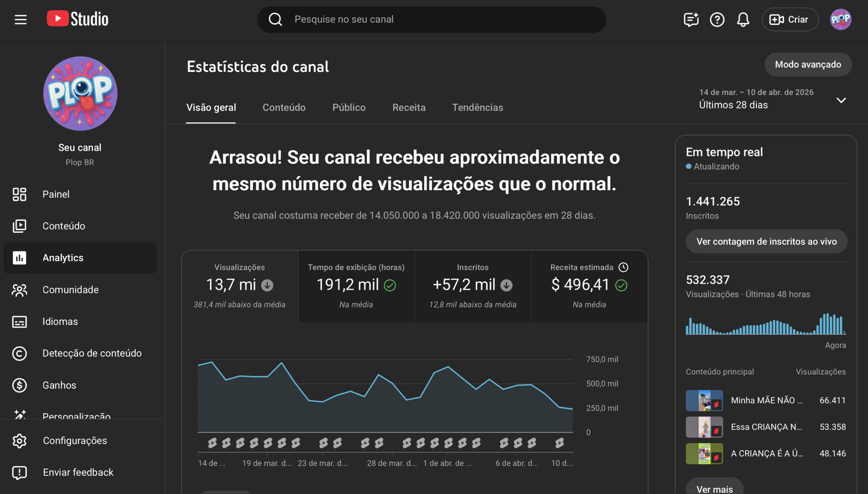
Task: Click the Ver mais button
Action: [x=714, y=487]
